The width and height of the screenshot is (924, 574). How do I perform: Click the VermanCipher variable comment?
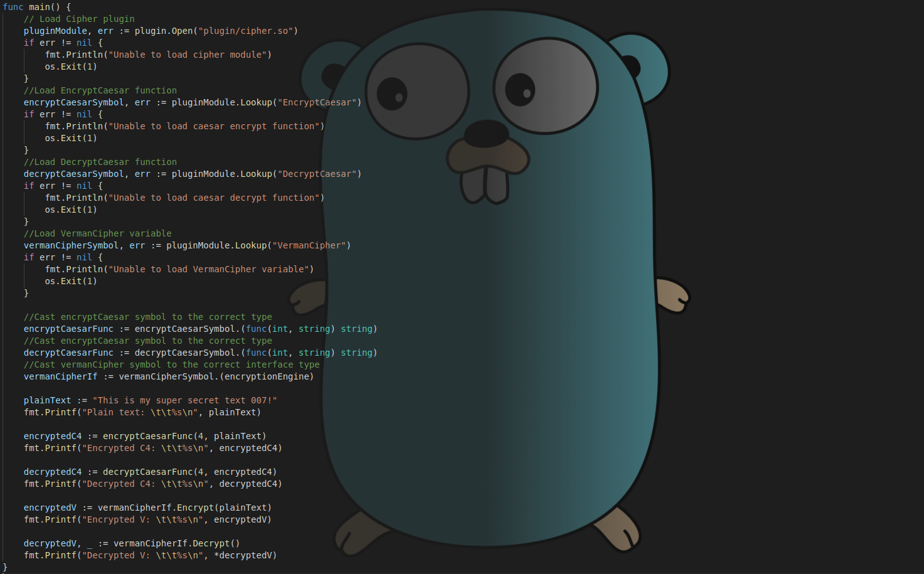pos(97,233)
